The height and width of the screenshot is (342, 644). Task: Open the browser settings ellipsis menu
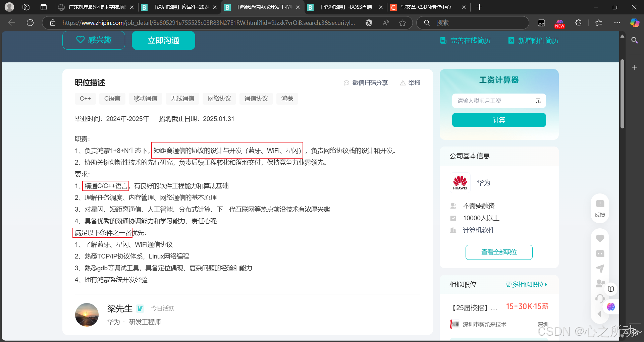pyautogui.click(x=617, y=23)
